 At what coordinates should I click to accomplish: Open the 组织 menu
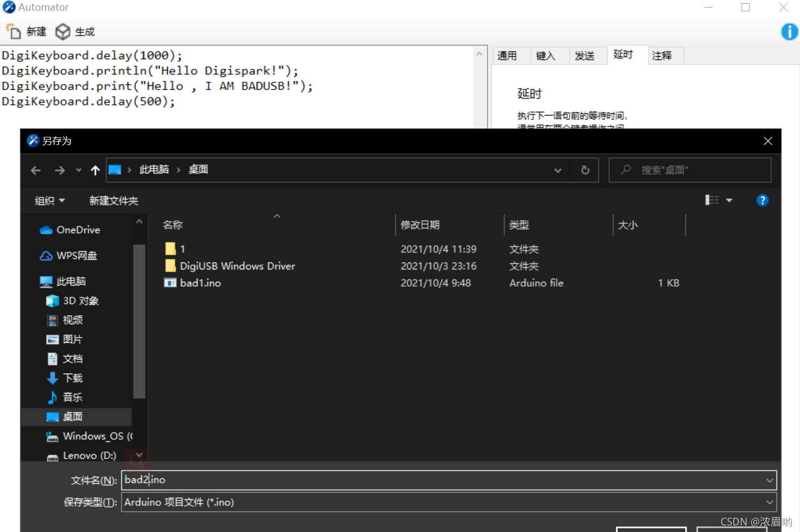tap(49, 201)
